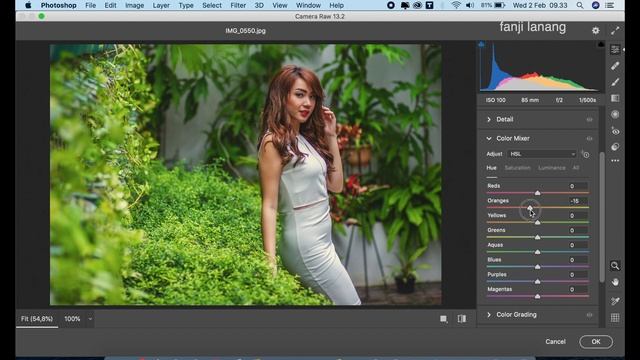This screenshot has height=360, width=640.
Task: Click the photo preview of the woman
Action: point(245,175)
